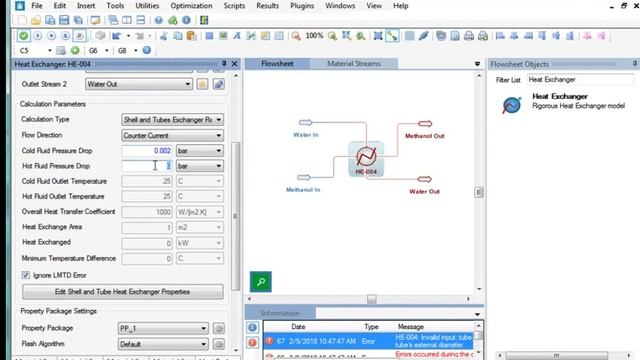Click the green puzzle-like icon in top toolbar
This screenshot has height=360, width=640.
(x=173, y=20)
